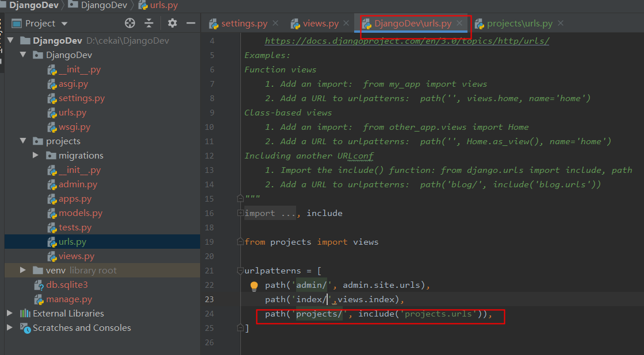Expand the migrations folder
This screenshot has width=644, height=355.
pyautogui.click(x=36, y=155)
